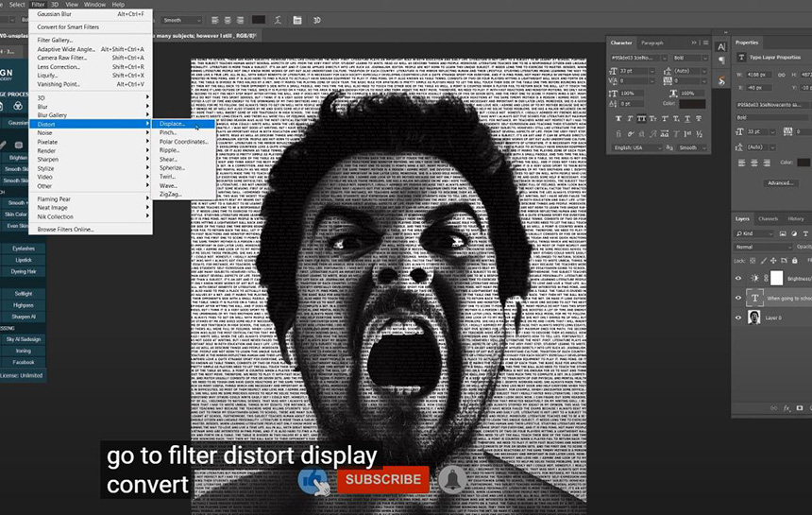The height and width of the screenshot is (515, 812).
Task: Select the Layer 0 portrait thumbnail
Action: (754, 318)
